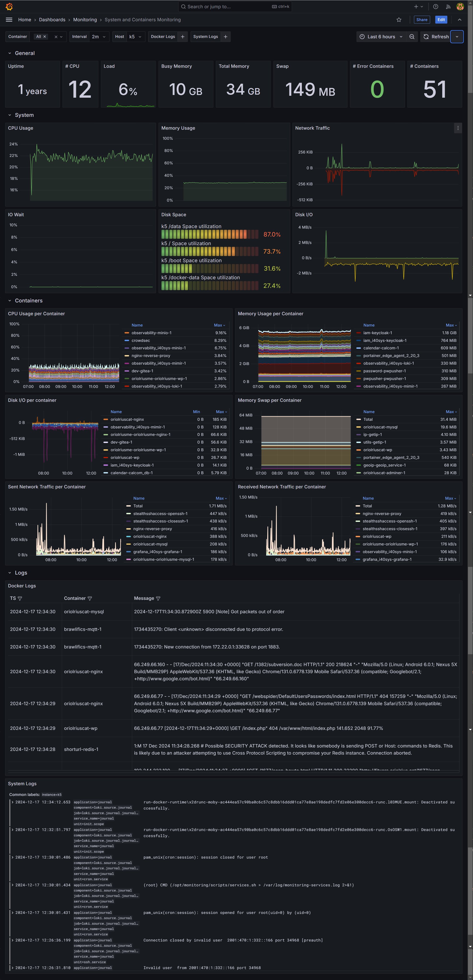The height and width of the screenshot is (980, 473).
Task: Toggle iam-keycloak-1 series in memory legend
Action: coord(377,333)
